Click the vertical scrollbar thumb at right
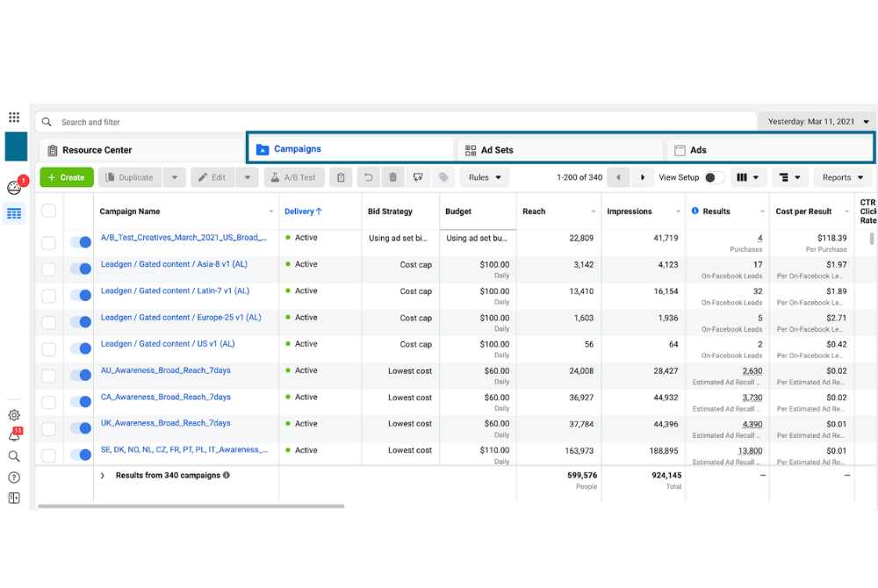This screenshot has width=878, height=588. (872, 239)
